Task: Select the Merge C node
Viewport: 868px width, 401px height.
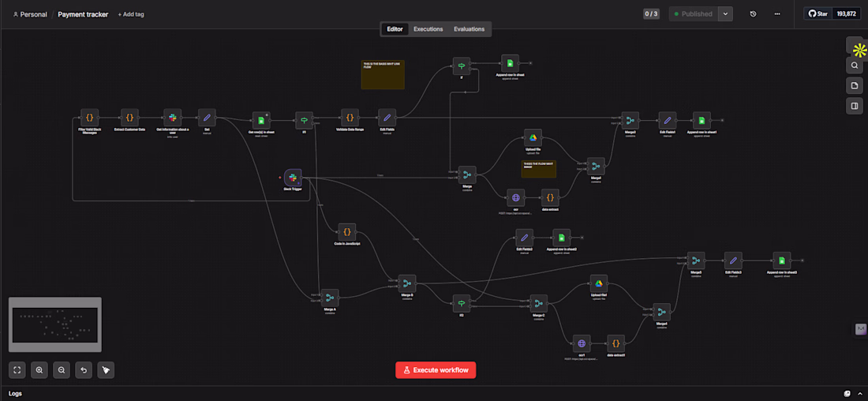Action: click(x=538, y=304)
